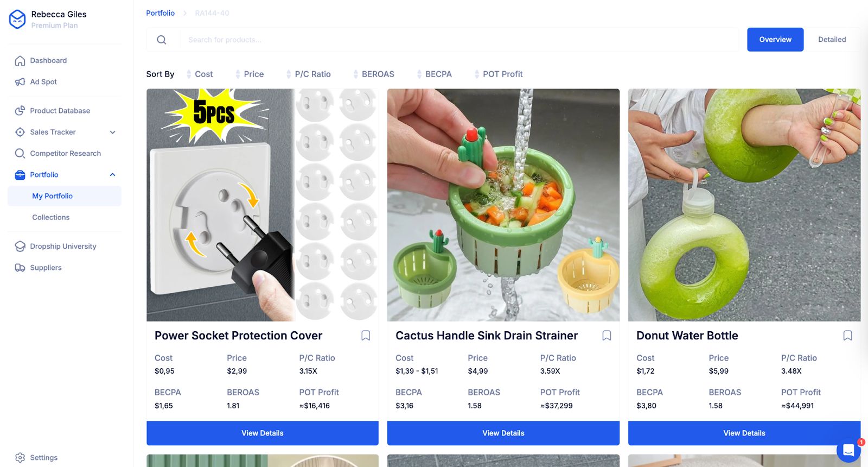Switch to the Detailed view tab
The image size is (868, 467).
pos(832,40)
